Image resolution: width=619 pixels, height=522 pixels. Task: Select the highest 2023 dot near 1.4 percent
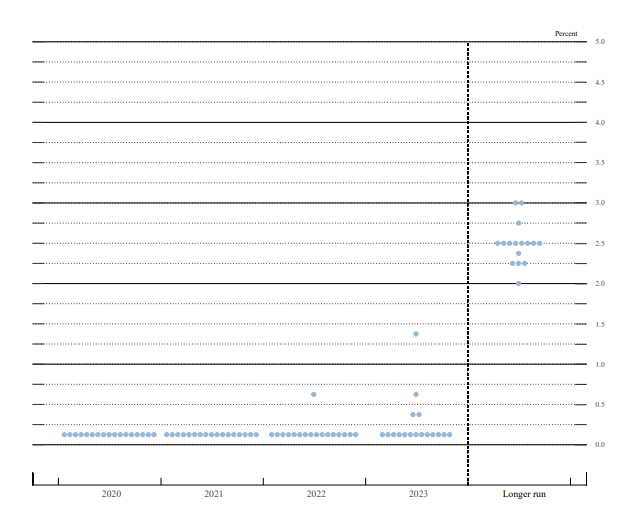pyautogui.click(x=416, y=334)
